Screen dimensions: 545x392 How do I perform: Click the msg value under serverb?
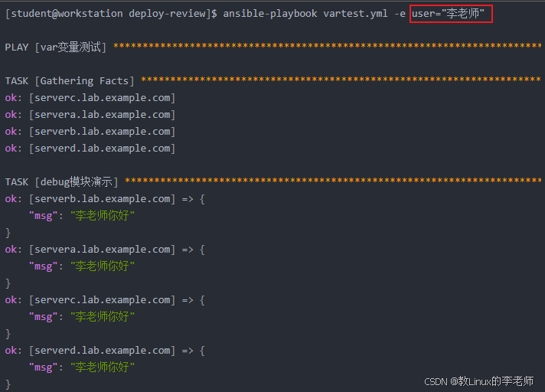click(103, 215)
